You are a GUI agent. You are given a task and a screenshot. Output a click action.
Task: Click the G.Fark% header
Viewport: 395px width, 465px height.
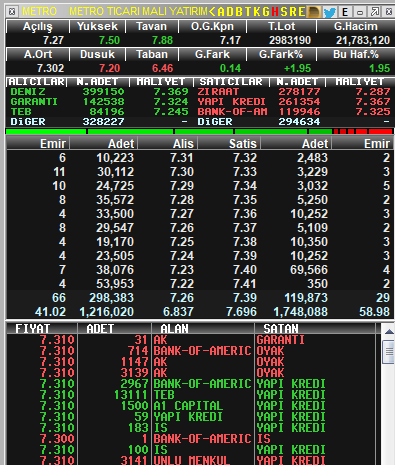click(281, 54)
